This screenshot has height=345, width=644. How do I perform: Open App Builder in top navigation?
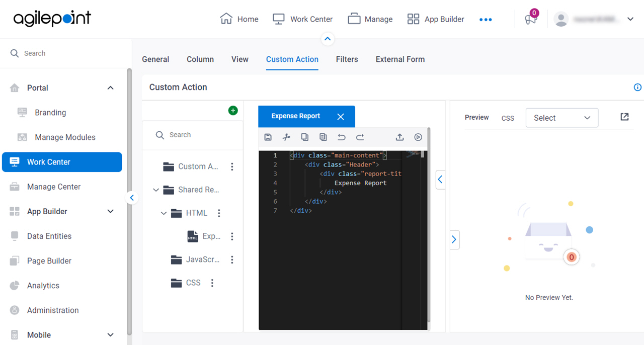436,19
